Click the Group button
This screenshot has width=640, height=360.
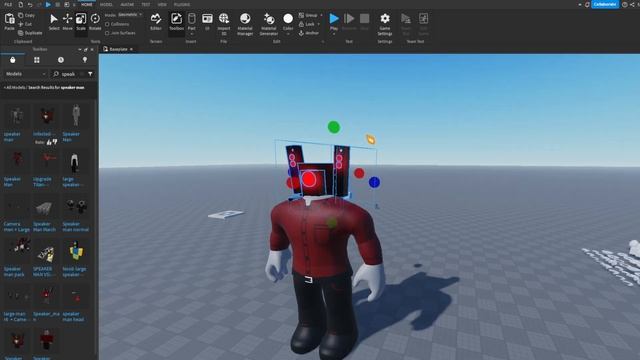point(308,15)
